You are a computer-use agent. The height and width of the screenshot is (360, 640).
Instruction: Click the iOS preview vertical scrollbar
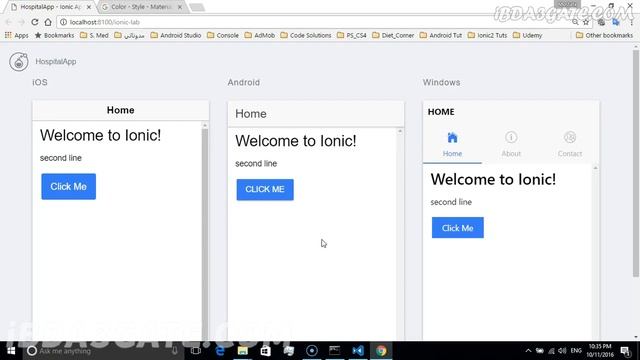205,233
